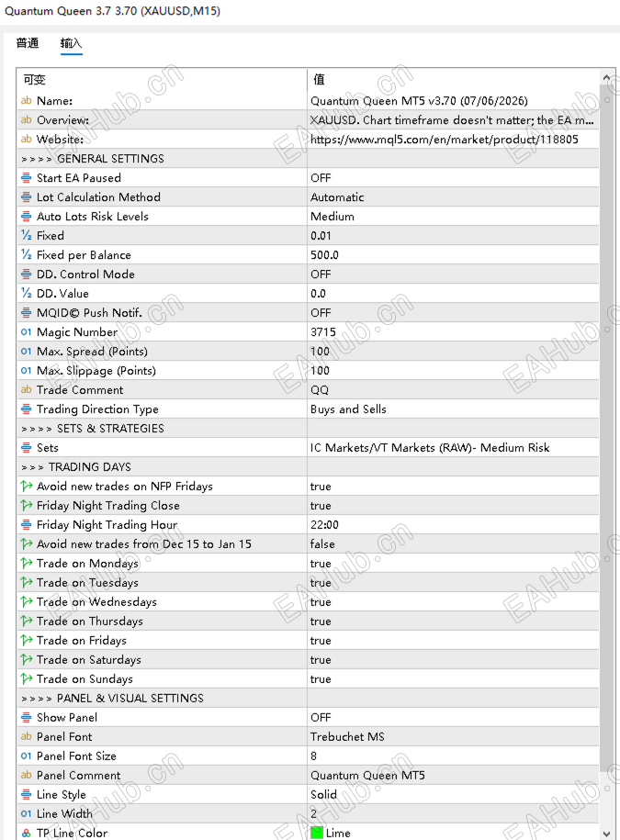Edit Fixed per Balance value 500.0
Image resolution: width=620 pixels, height=840 pixels.
pos(453,255)
